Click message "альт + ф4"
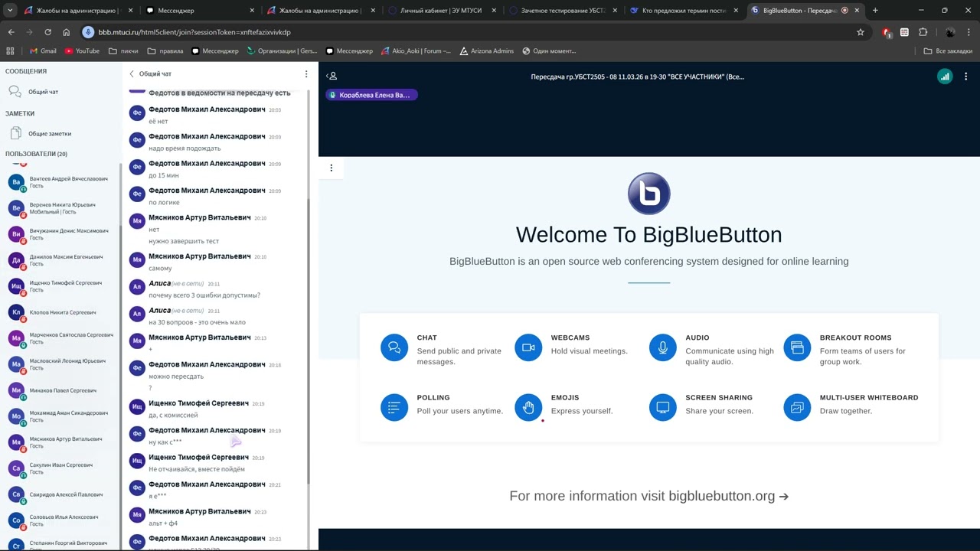The width and height of the screenshot is (980, 551). pos(163,523)
